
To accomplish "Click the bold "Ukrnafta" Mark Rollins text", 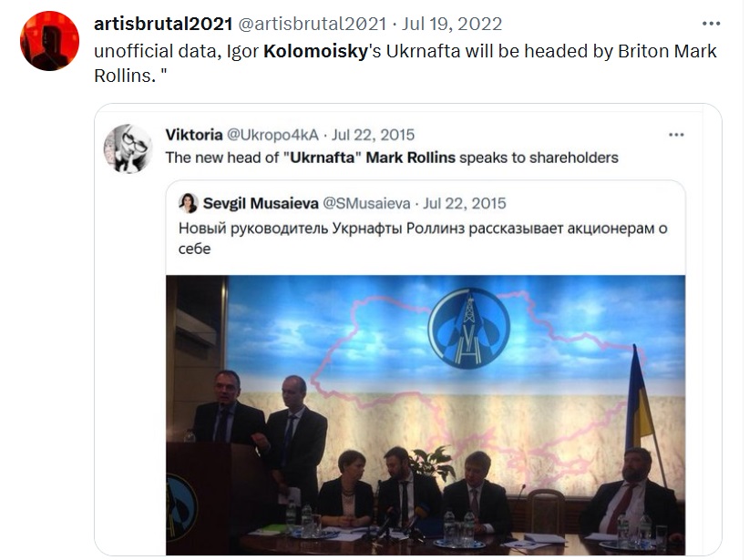I will [x=373, y=158].
